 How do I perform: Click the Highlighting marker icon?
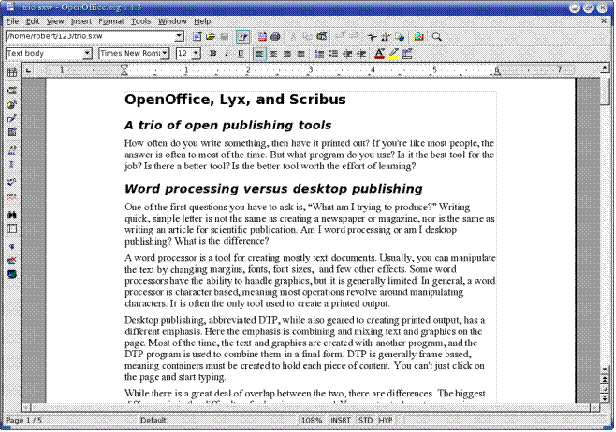pos(393,53)
